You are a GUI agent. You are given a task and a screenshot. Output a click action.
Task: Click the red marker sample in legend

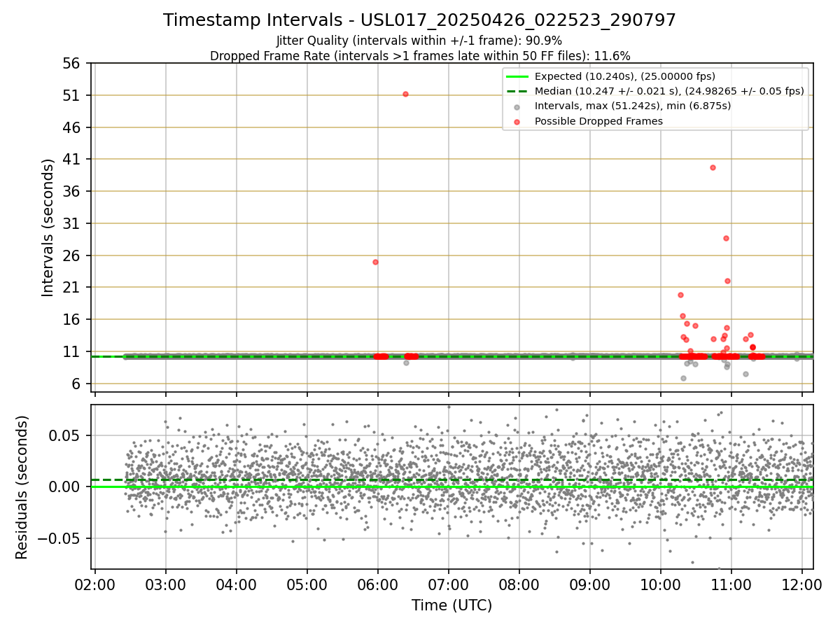[x=517, y=122]
